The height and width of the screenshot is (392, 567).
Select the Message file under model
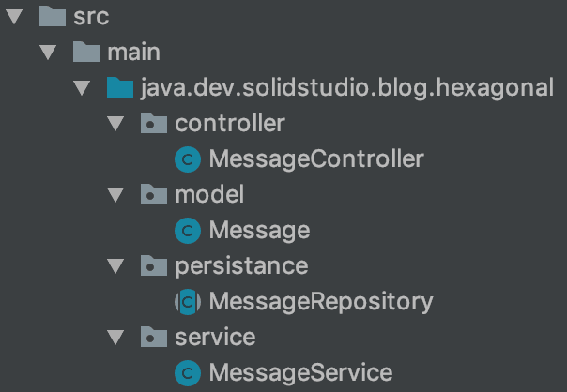(x=259, y=231)
